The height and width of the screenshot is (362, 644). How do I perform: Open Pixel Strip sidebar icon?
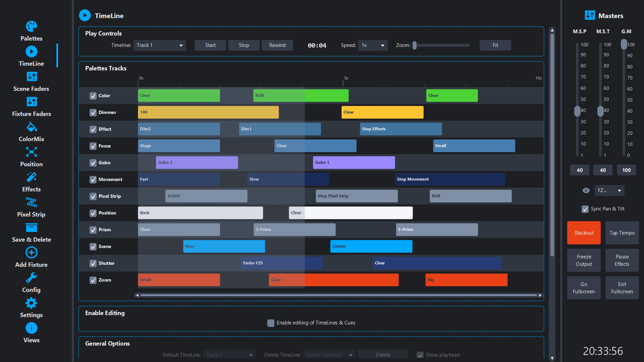pyautogui.click(x=31, y=202)
